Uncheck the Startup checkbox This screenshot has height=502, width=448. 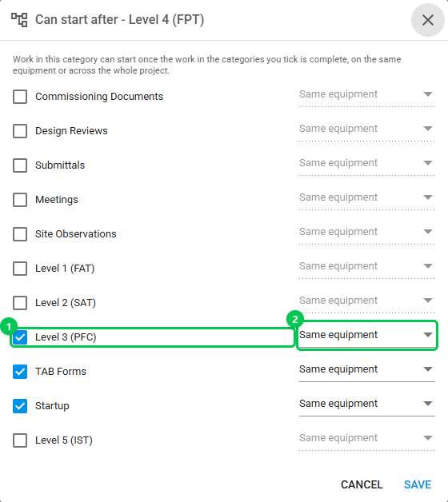click(20, 406)
